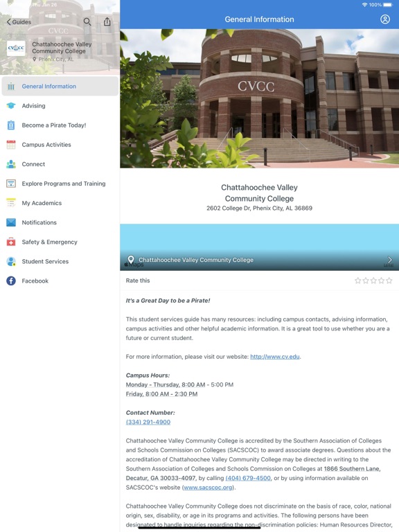
Task: Open My Academics
Action: coord(60,203)
